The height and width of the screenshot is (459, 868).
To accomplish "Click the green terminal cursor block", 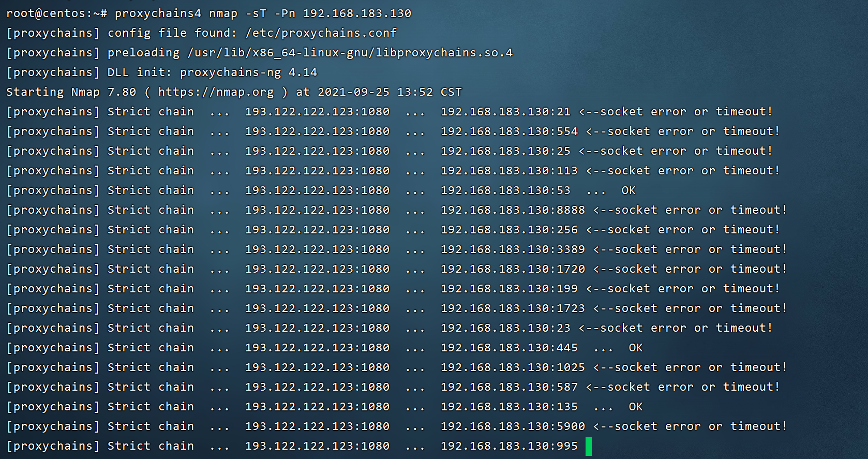I will click(x=589, y=447).
